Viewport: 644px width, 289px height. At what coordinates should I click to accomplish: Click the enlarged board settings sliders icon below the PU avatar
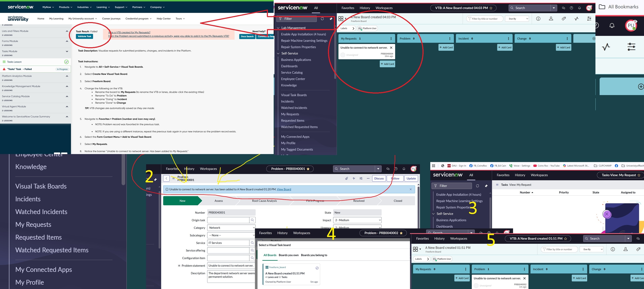[631, 47]
